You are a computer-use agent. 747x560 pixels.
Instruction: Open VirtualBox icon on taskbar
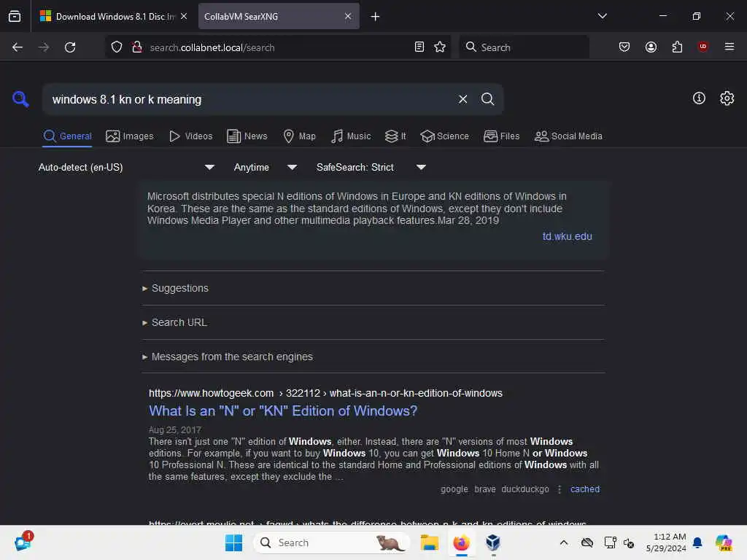[x=493, y=542]
